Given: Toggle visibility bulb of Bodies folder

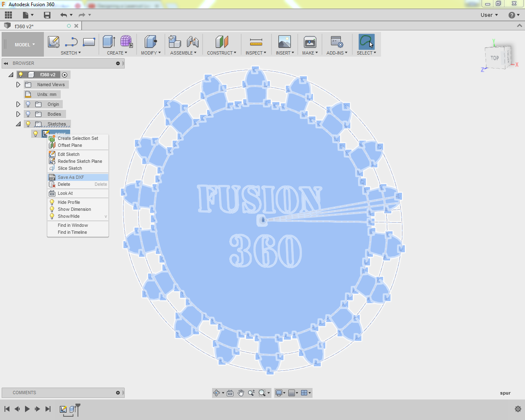Looking at the screenshot, I should pyautogui.click(x=28, y=114).
